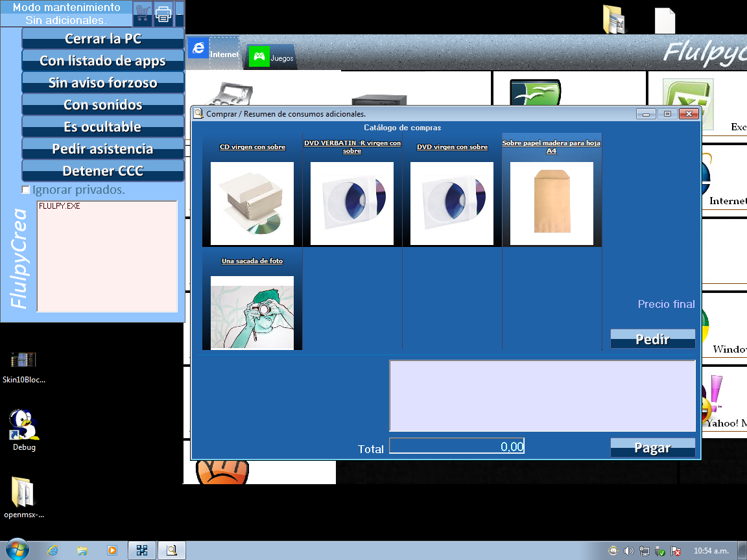Open DVD VERBATIN -R virgen con sobre link
The width and height of the screenshot is (747, 560).
click(x=352, y=146)
